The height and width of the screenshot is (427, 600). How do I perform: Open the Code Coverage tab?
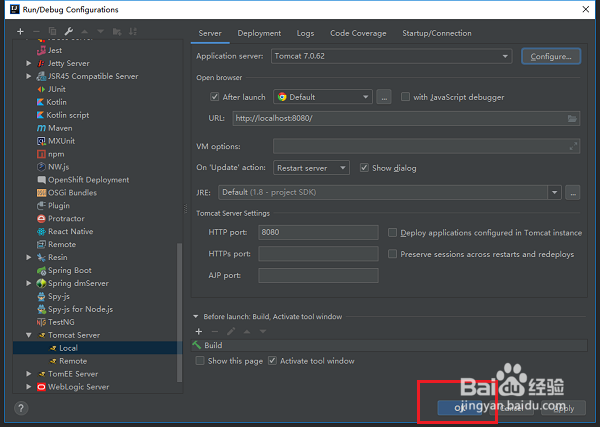coord(358,33)
